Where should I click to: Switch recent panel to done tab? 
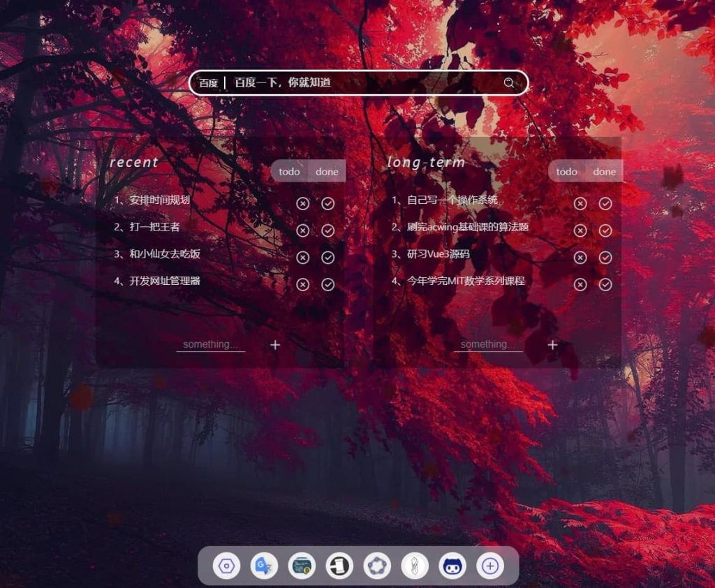tap(327, 171)
